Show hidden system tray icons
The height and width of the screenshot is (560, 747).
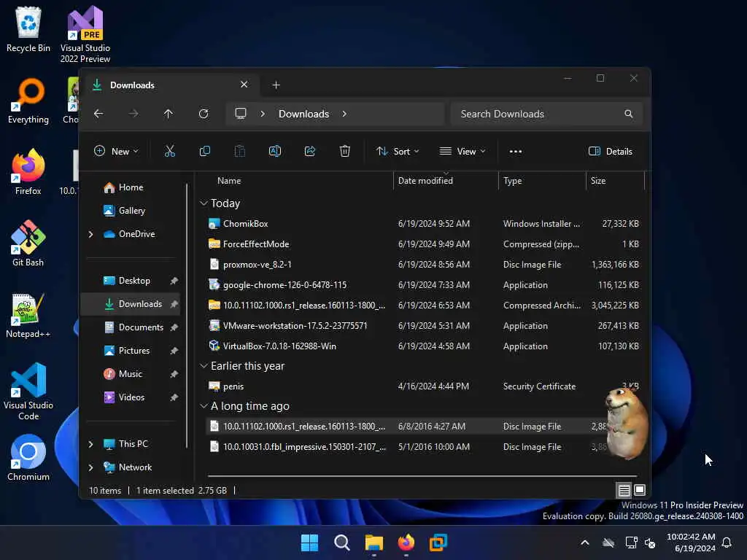coord(585,542)
